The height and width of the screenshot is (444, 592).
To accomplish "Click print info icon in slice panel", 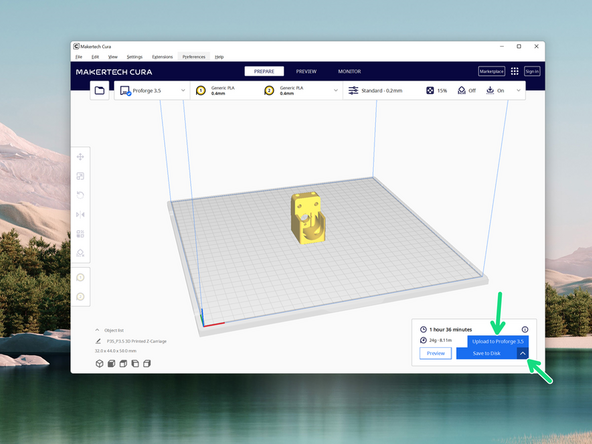I will [525, 330].
